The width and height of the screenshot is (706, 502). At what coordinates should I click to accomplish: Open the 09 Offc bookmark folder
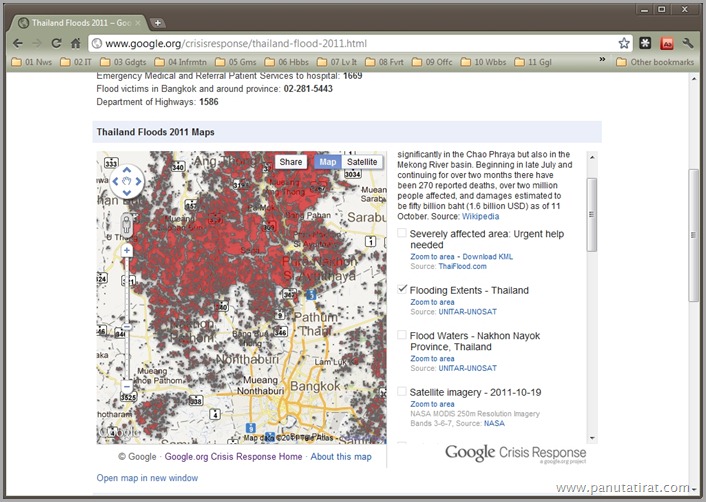click(432, 62)
